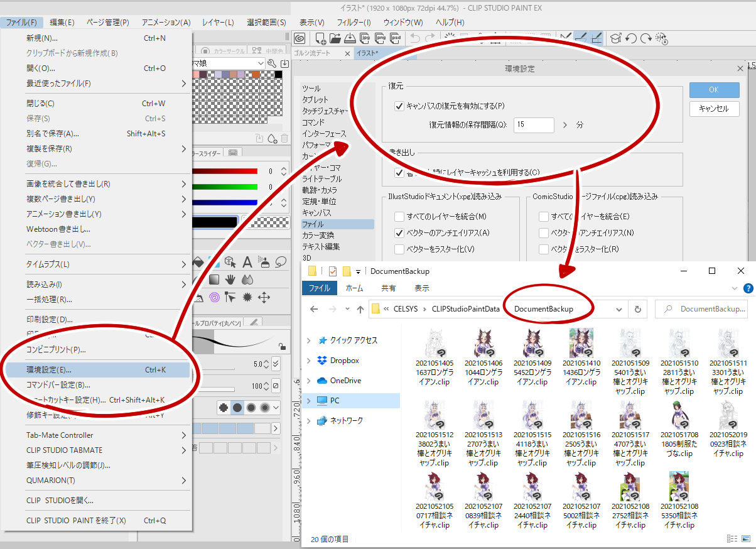Screen dimensions: 756x549
Task: Select the Hand move-view tool
Action: coord(230,279)
